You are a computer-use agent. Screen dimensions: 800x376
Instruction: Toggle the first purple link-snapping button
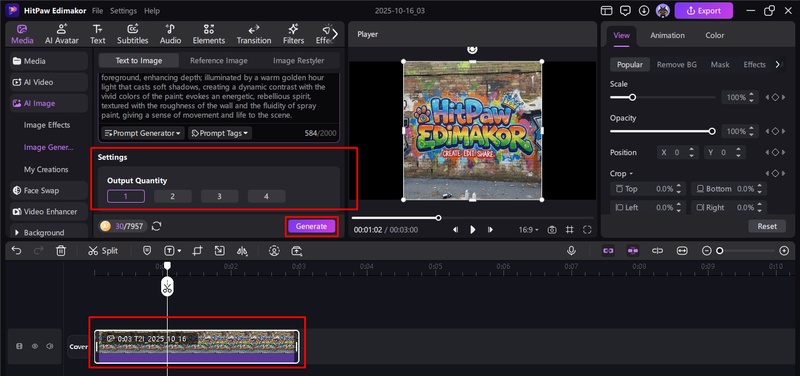(x=608, y=250)
